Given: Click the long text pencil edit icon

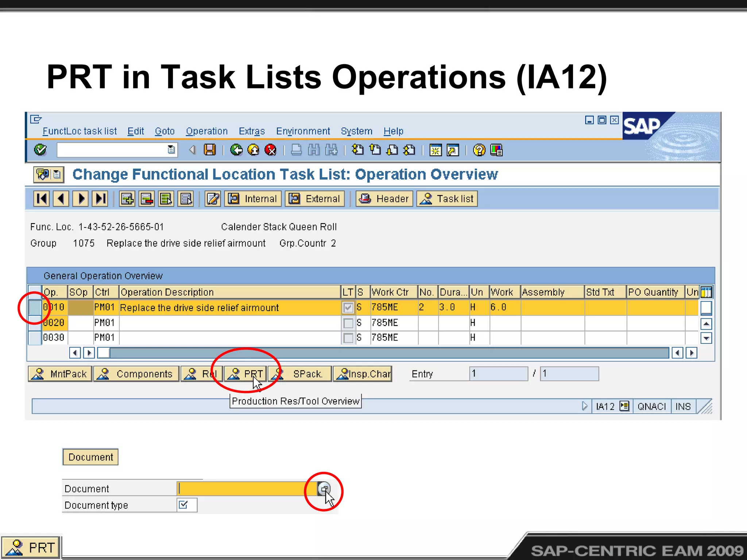Looking at the screenshot, I should [213, 199].
